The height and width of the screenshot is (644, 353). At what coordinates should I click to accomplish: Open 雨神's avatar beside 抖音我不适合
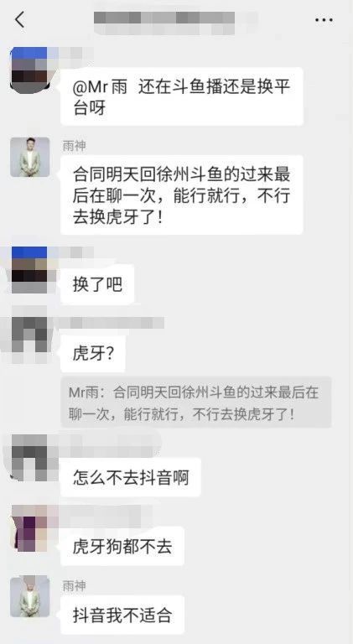[x=30, y=597]
